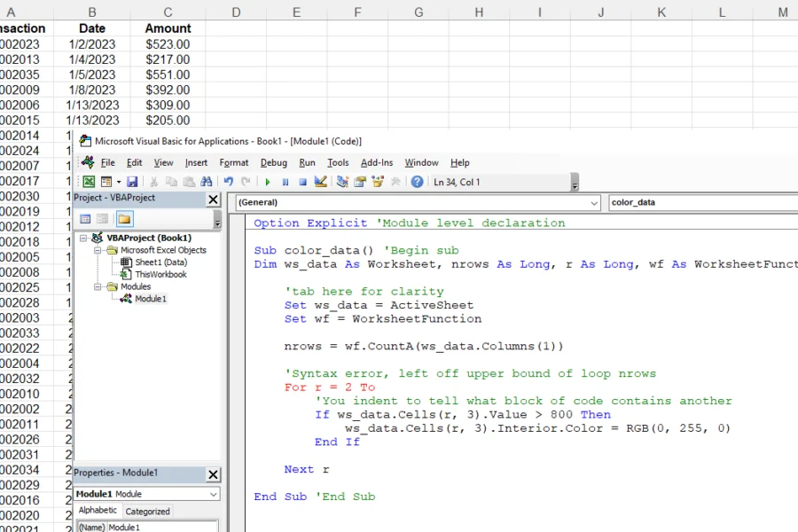Viewport: 798px width, 532px height.
Task: Open the Add-Ins menu
Action: [377, 162]
